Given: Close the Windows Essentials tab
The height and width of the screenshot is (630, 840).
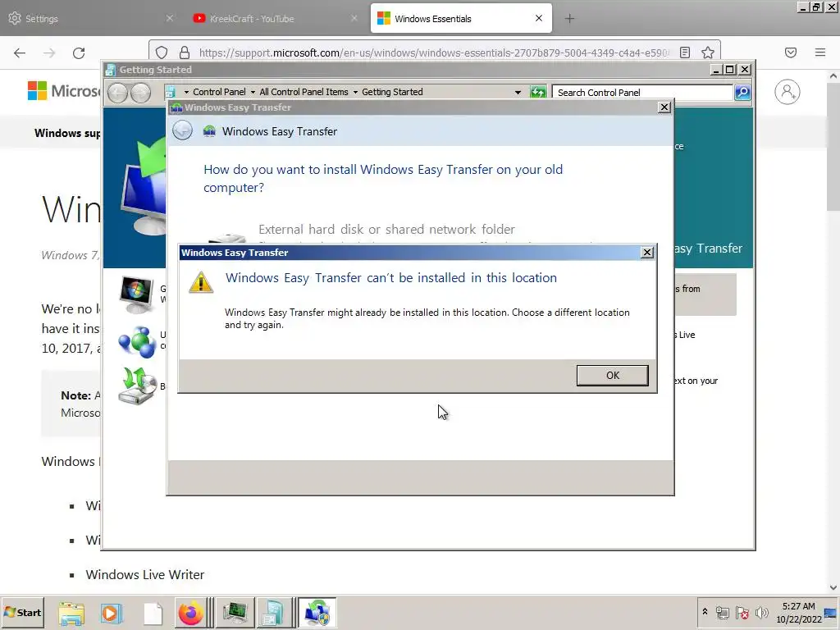Looking at the screenshot, I should point(539,18).
